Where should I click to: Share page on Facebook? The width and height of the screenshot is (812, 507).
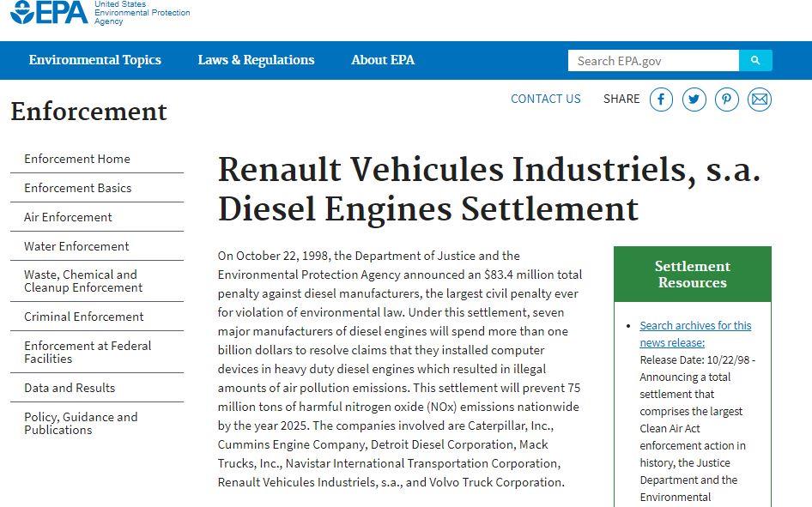[x=661, y=100]
